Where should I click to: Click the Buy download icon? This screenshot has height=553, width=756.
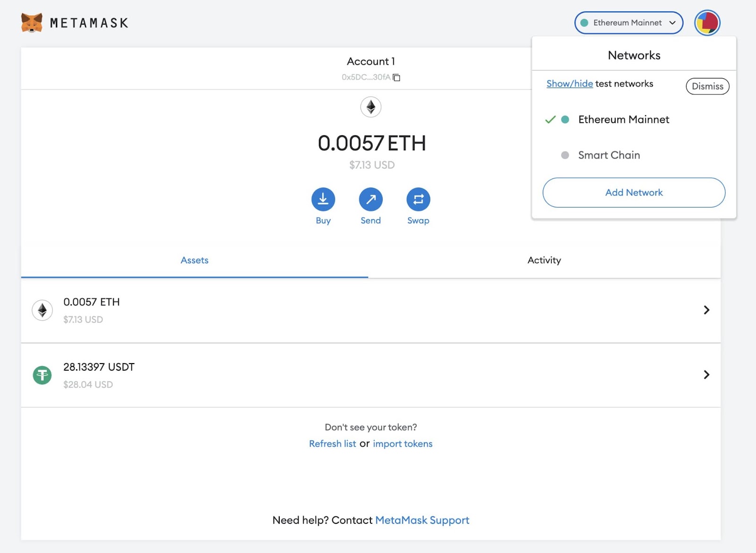point(323,199)
